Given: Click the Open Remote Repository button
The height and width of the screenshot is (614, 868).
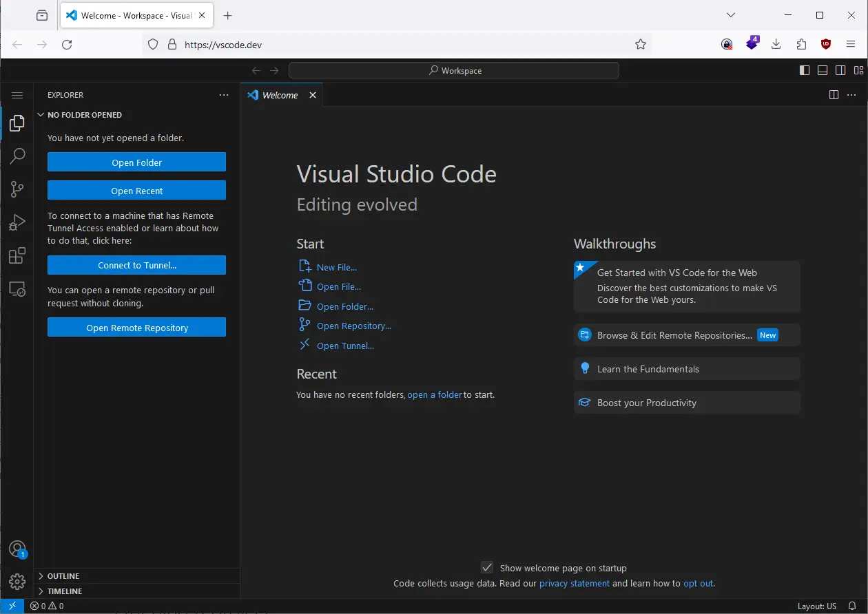Looking at the screenshot, I should [x=136, y=328].
